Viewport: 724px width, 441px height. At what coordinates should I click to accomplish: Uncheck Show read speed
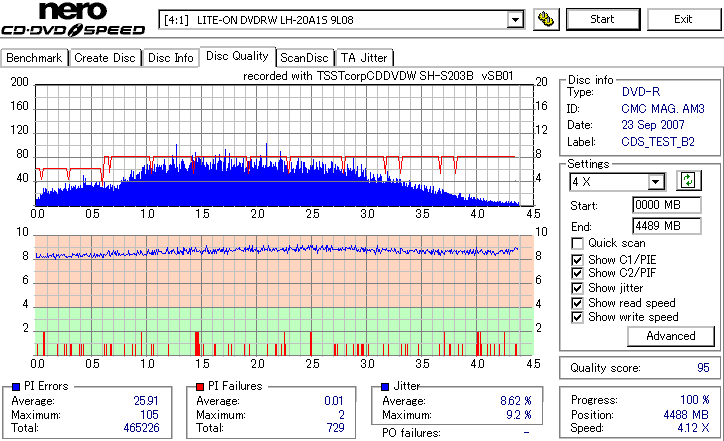(x=577, y=303)
